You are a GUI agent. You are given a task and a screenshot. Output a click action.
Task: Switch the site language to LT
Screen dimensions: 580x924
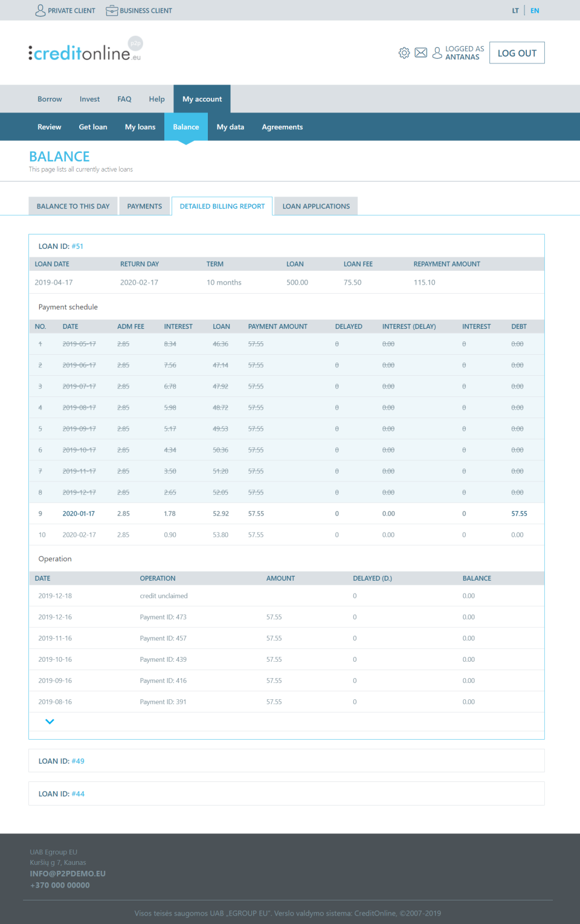coord(515,10)
